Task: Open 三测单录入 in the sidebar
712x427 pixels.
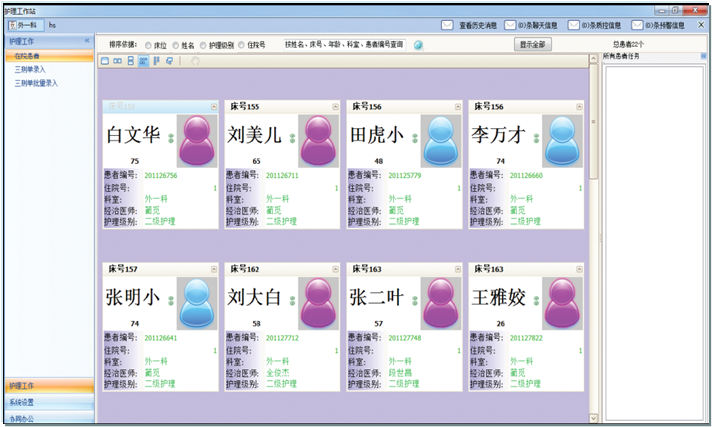Action: click(x=29, y=70)
